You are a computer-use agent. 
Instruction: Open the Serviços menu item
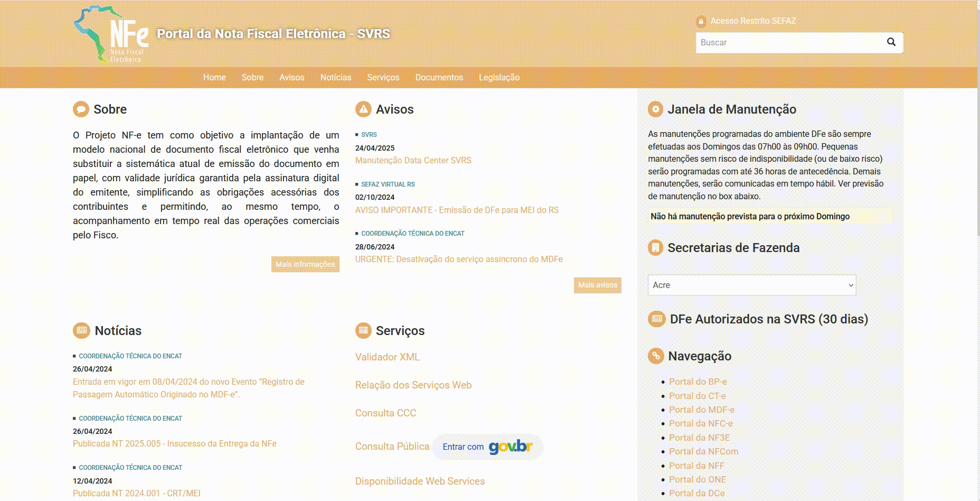coord(383,78)
